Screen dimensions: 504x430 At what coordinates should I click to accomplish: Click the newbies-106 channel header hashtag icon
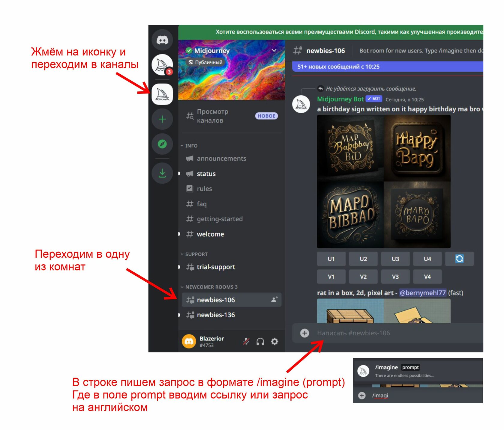point(297,50)
